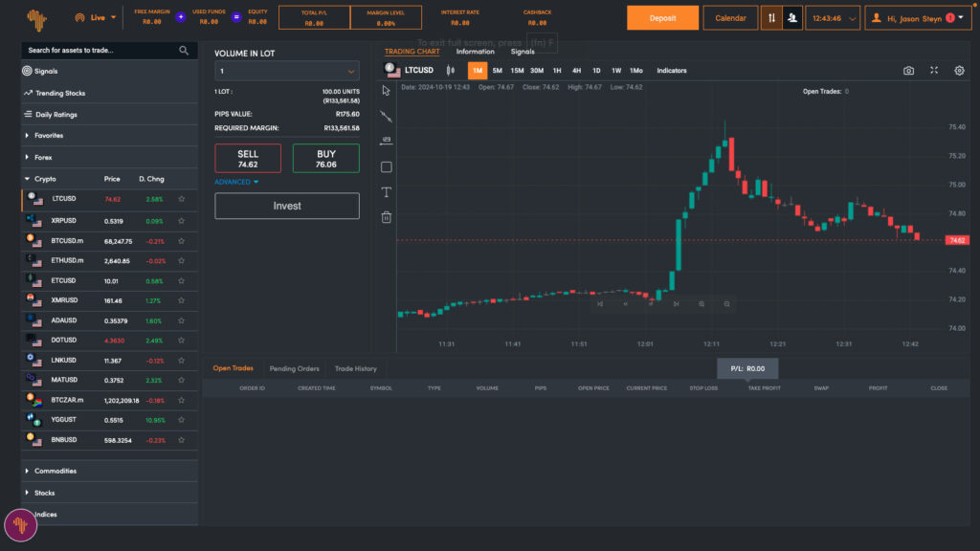Screen dimensions: 980x551
Task: Take a chart snapshot with the camera icon
Action: pyautogui.click(x=908, y=69)
